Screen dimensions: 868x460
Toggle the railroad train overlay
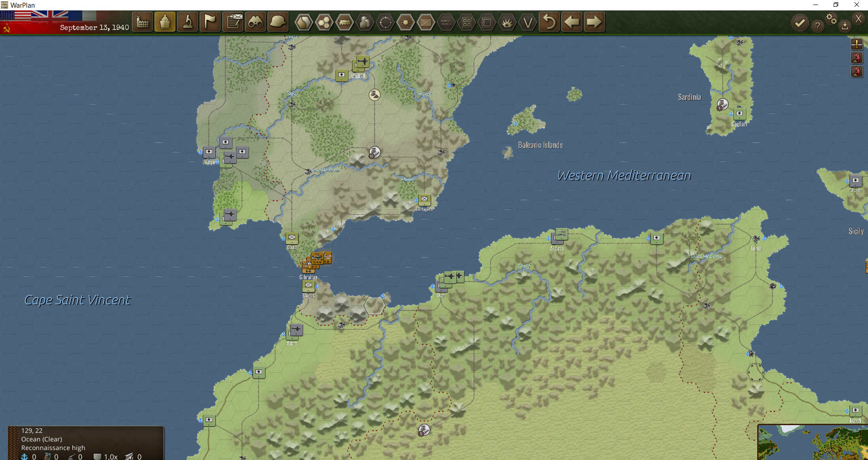[x=344, y=22]
